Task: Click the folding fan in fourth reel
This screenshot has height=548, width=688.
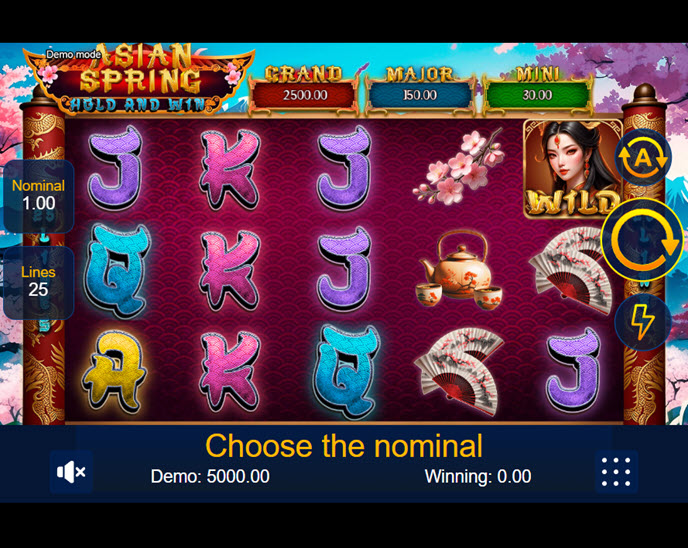Action: pos(459,371)
